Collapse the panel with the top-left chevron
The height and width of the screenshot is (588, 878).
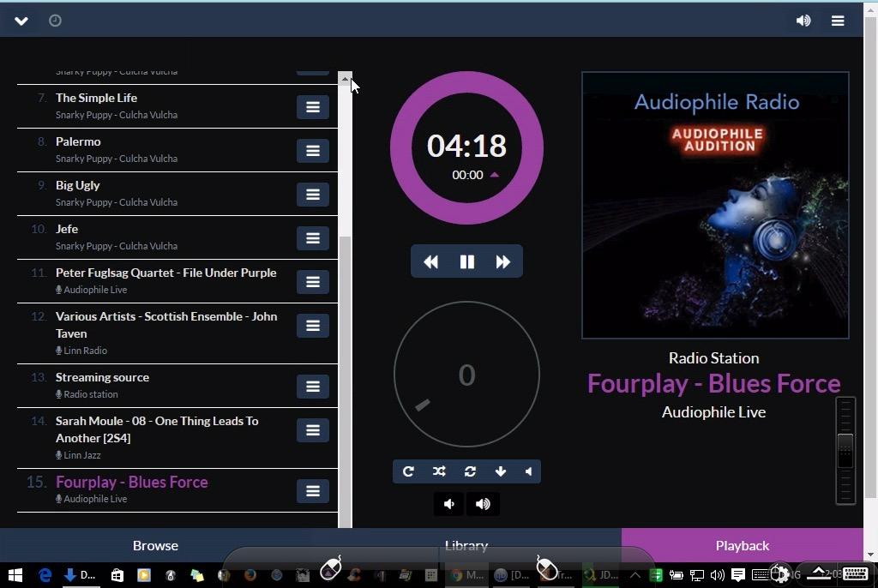click(21, 21)
